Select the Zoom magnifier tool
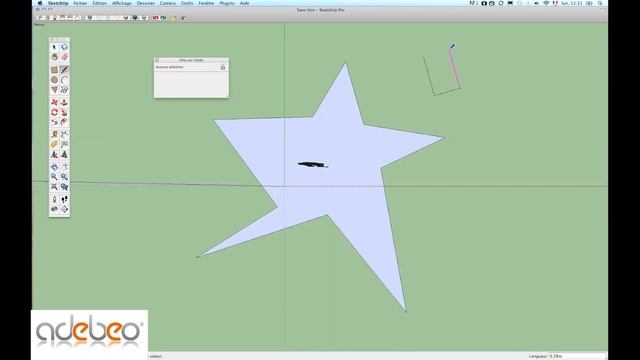 click(54, 177)
